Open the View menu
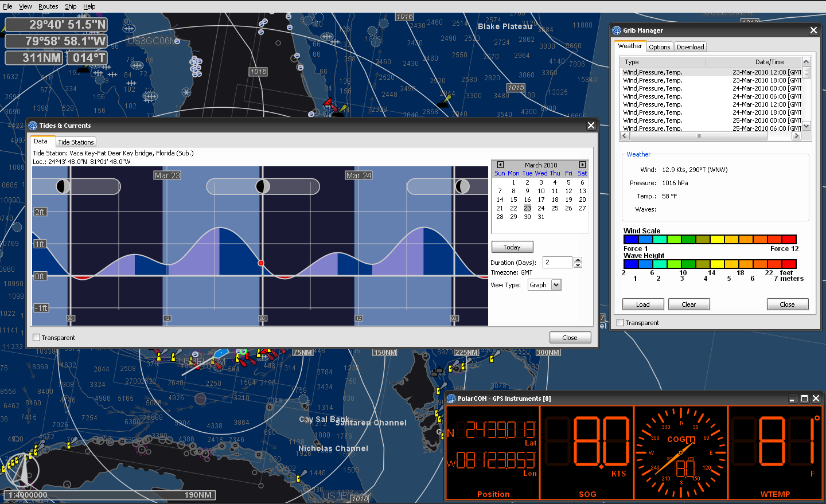The image size is (826, 504). click(x=25, y=6)
